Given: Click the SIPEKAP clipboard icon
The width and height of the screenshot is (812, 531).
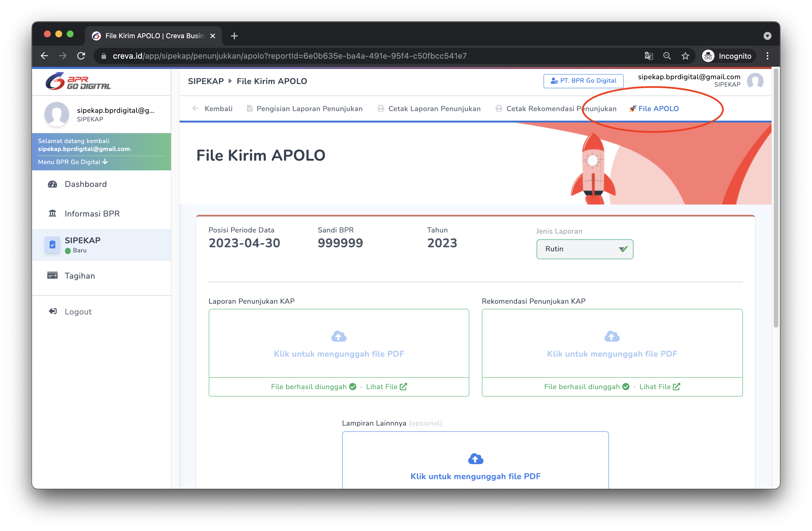Looking at the screenshot, I should (x=52, y=244).
